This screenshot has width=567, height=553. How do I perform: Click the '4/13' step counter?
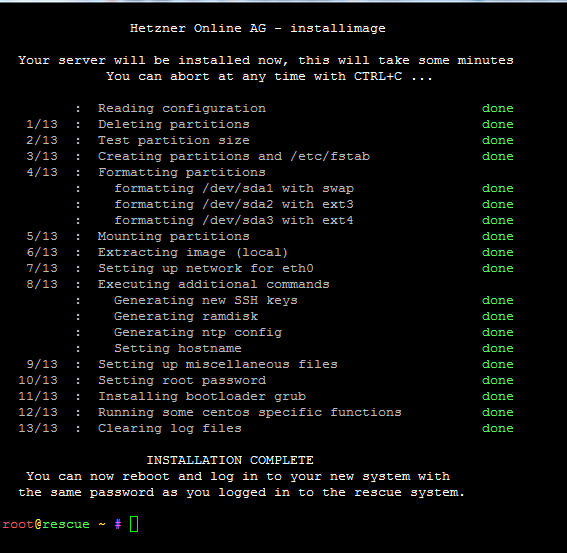click(42, 172)
